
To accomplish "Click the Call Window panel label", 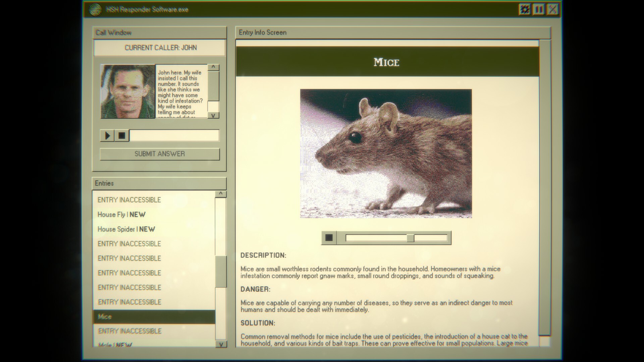I will [x=113, y=32].
